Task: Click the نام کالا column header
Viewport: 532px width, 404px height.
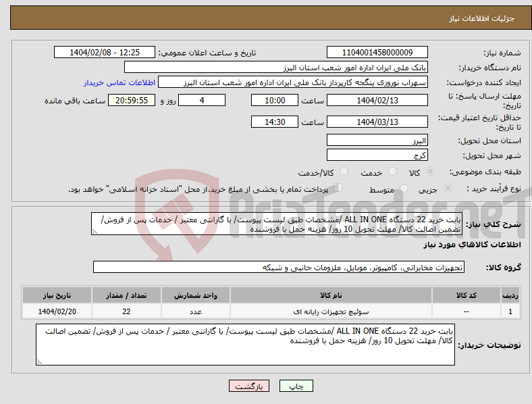Action: pos(331,295)
